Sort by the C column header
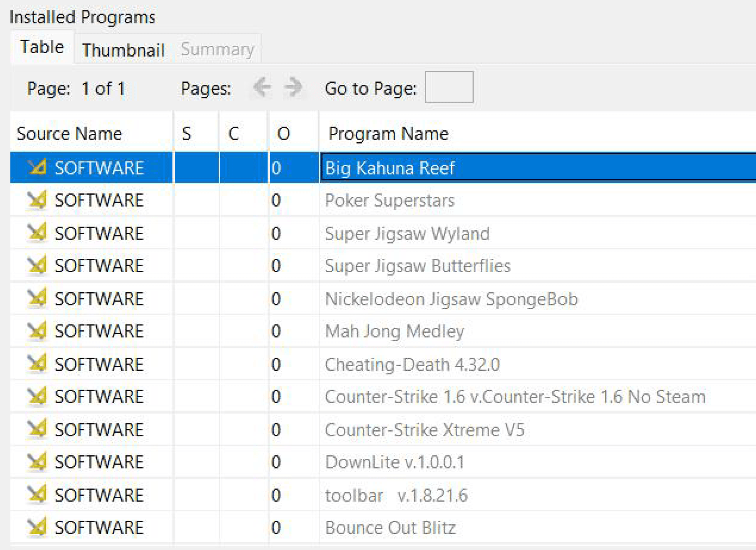The height and width of the screenshot is (550, 756). pyautogui.click(x=243, y=133)
